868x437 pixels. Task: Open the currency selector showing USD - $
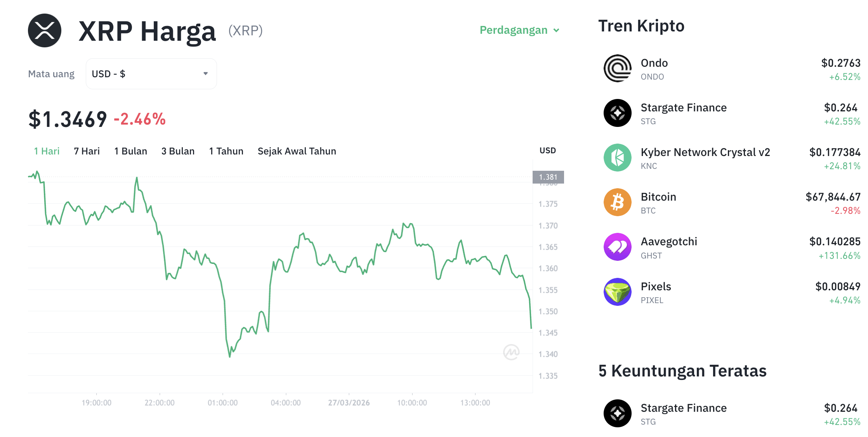(x=151, y=73)
